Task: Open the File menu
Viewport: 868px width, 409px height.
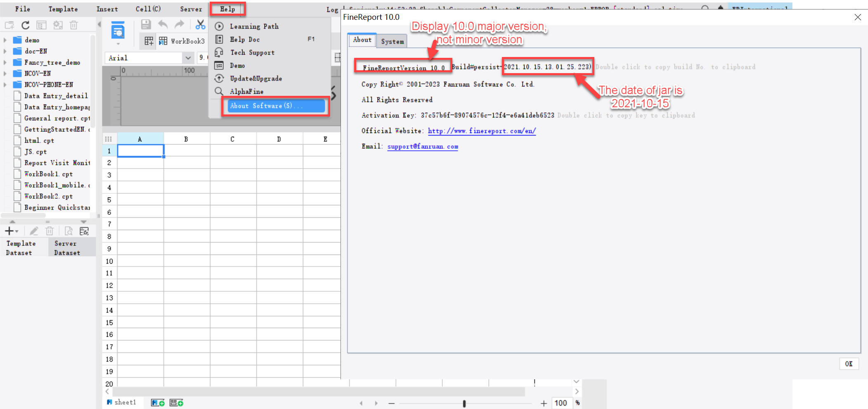Action: 23,9
